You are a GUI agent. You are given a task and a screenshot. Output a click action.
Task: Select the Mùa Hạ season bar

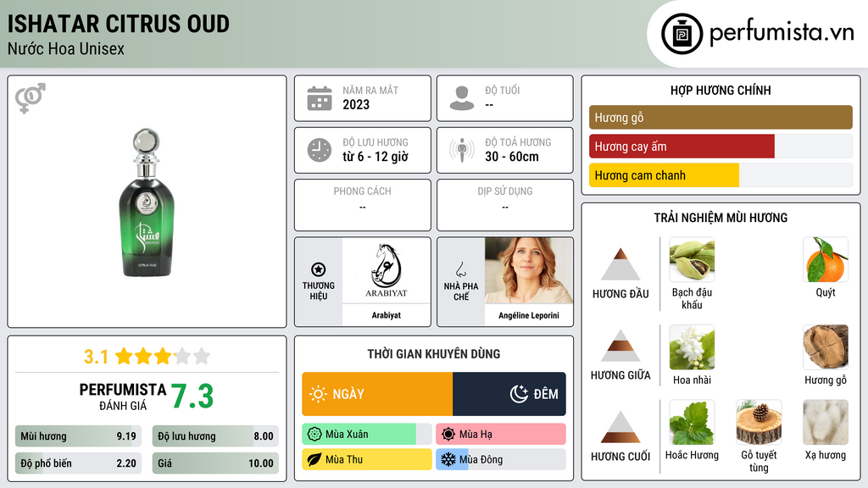[500, 435]
